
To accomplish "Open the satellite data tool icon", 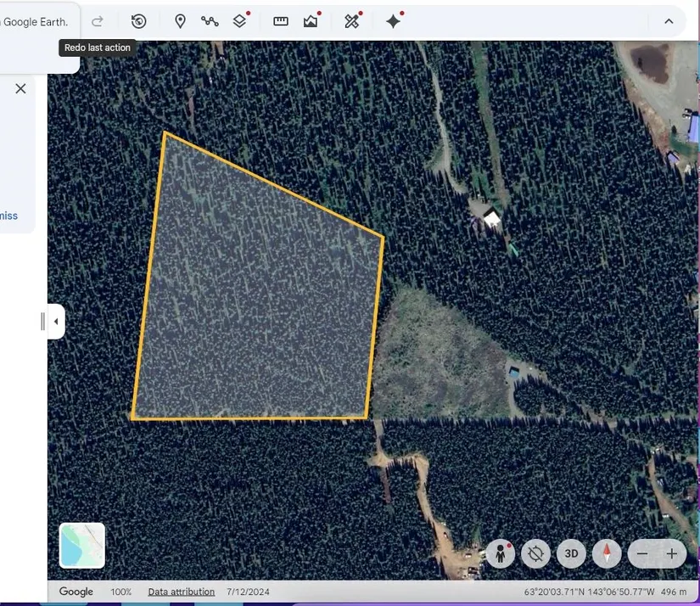I will point(352,21).
